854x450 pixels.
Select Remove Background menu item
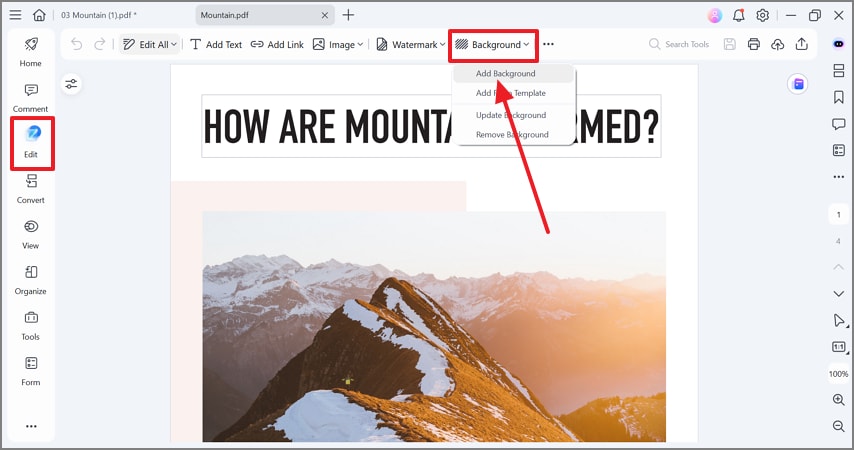[x=514, y=135]
